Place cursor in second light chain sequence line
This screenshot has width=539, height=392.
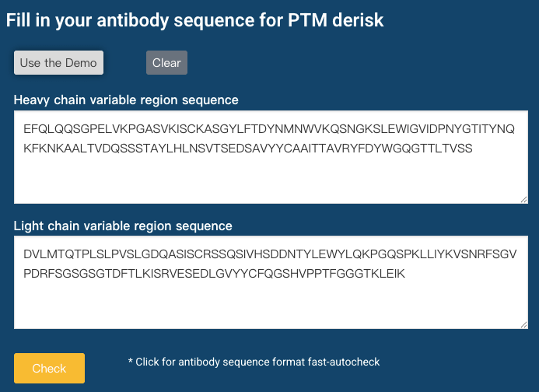tap(214, 274)
